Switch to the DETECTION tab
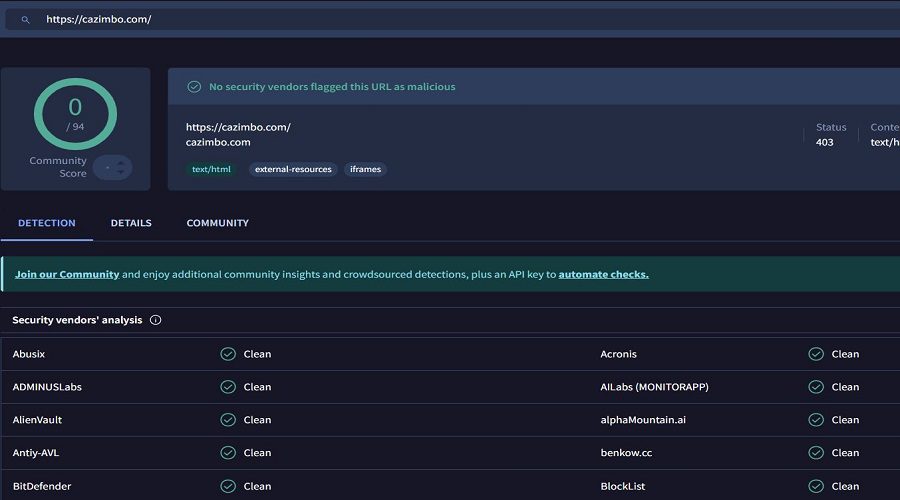Image resolution: width=900 pixels, height=500 pixels. point(46,223)
